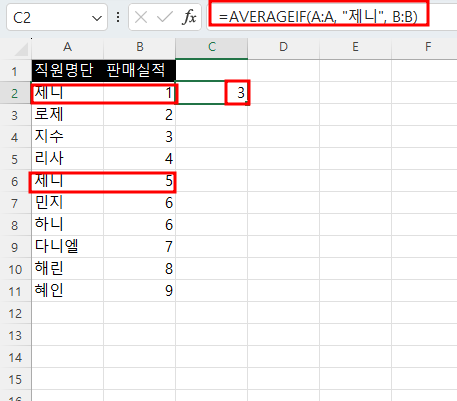Select column B header
The image size is (457, 401).
click(x=140, y=47)
